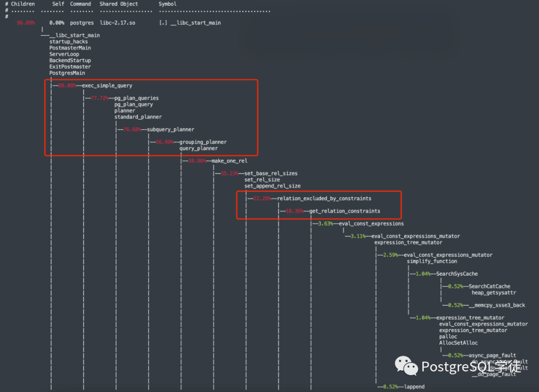Image resolution: width=539 pixels, height=392 pixels.
Task: Select the "heap_getsysattr" call line
Action: coord(494,293)
